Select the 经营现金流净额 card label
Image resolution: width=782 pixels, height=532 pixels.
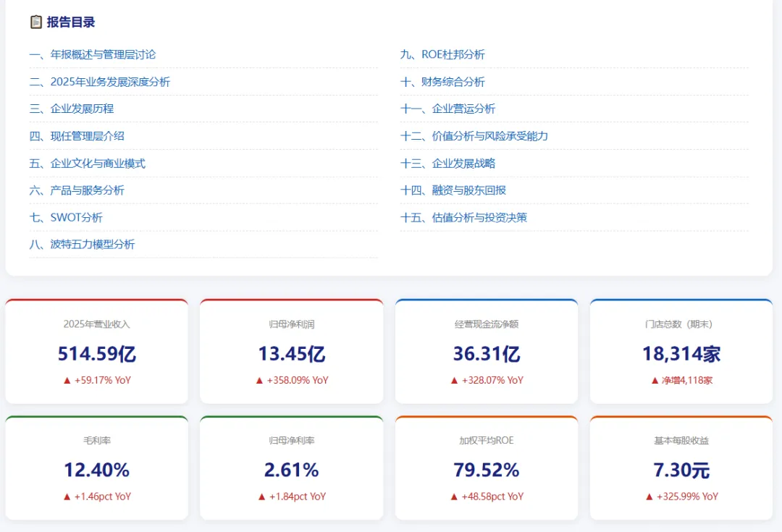click(x=487, y=324)
